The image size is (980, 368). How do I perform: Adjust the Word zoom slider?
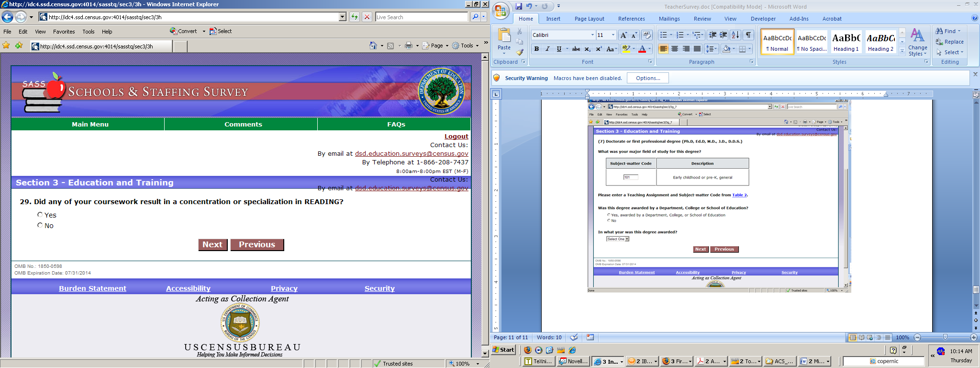point(945,337)
